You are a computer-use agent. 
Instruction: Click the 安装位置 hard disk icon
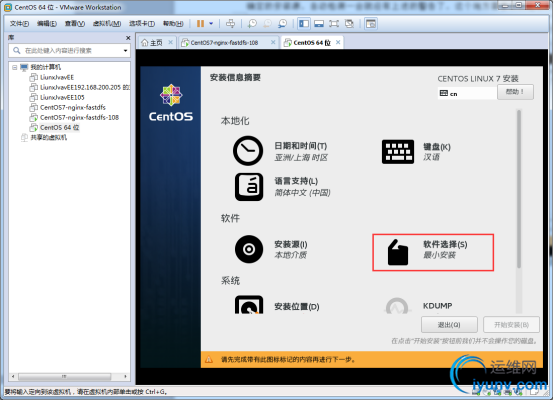249,305
